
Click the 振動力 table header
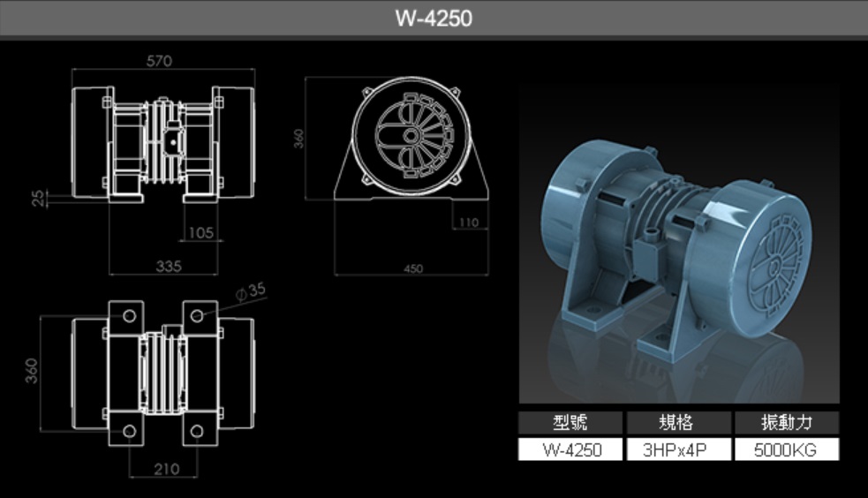tap(787, 423)
